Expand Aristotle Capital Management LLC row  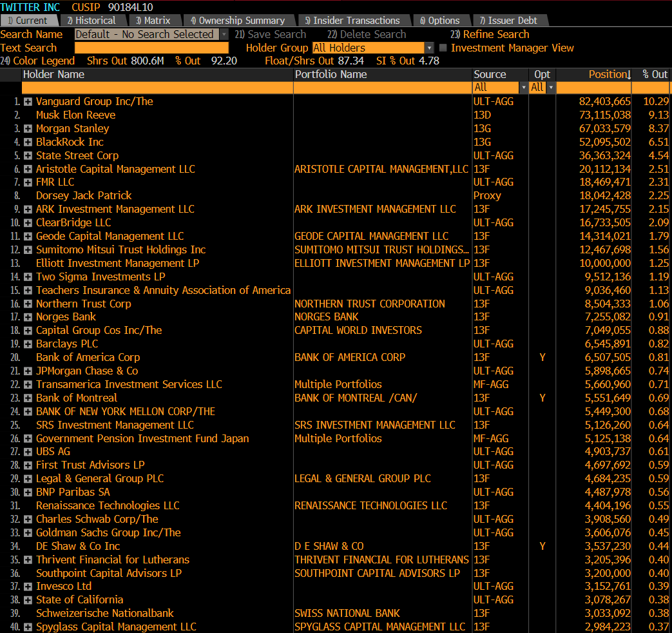point(28,169)
